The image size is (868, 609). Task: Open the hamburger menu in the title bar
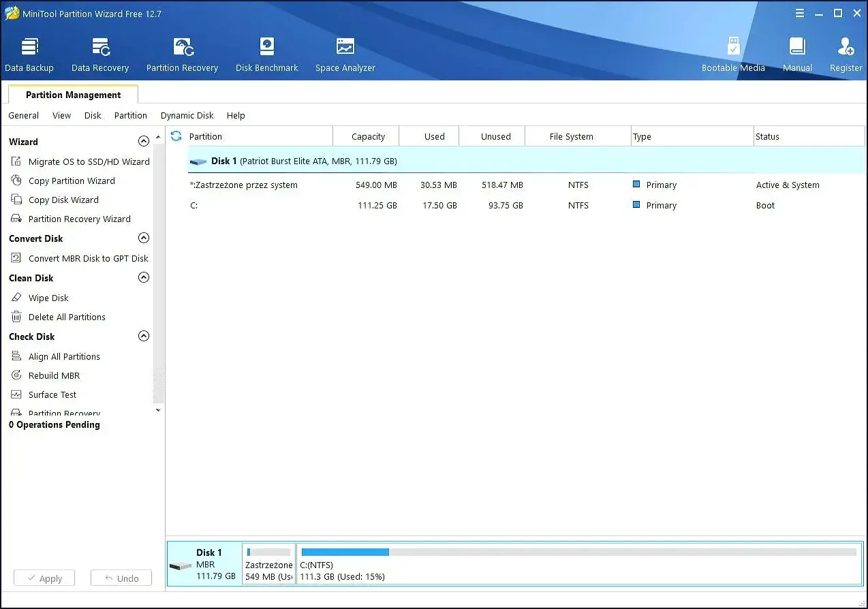(x=801, y=13)
